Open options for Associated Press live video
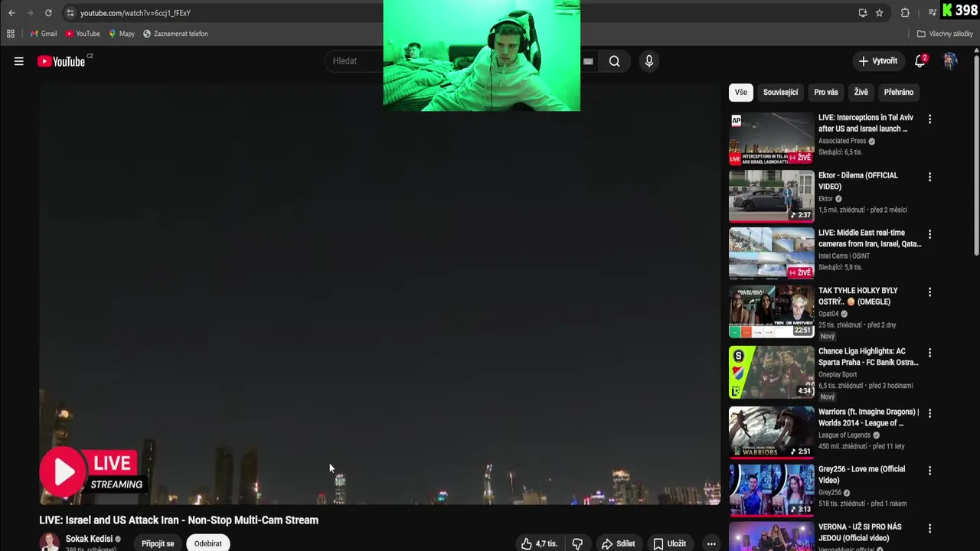The image size is (980, 551). 929,119
